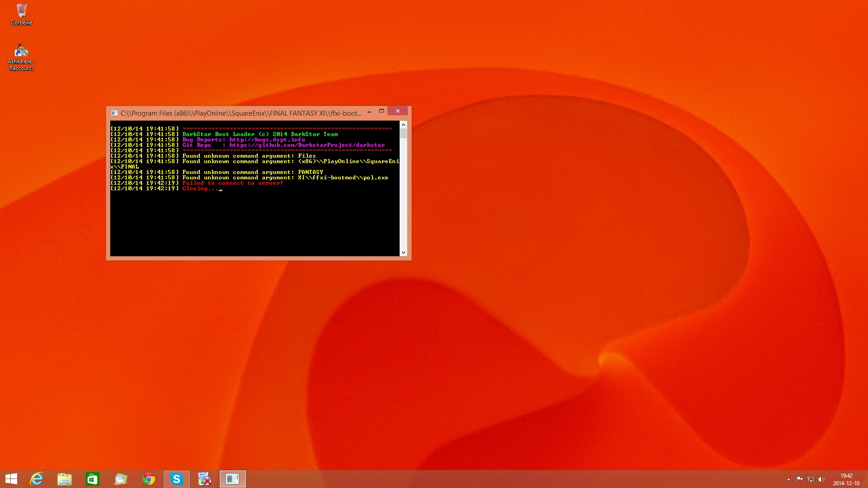Open the clock showing 19:42

[x=846, y=479]
